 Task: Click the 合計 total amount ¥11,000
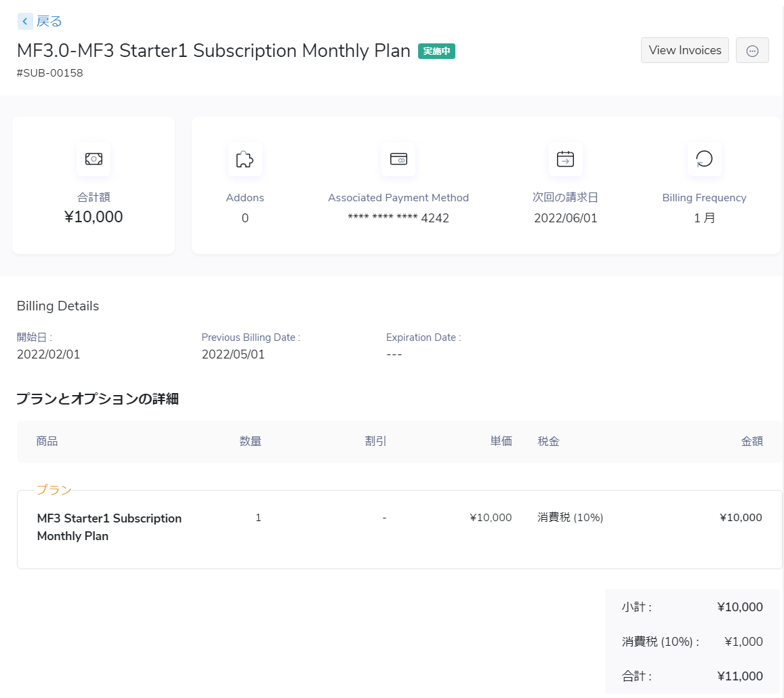[x=740, y=676]
